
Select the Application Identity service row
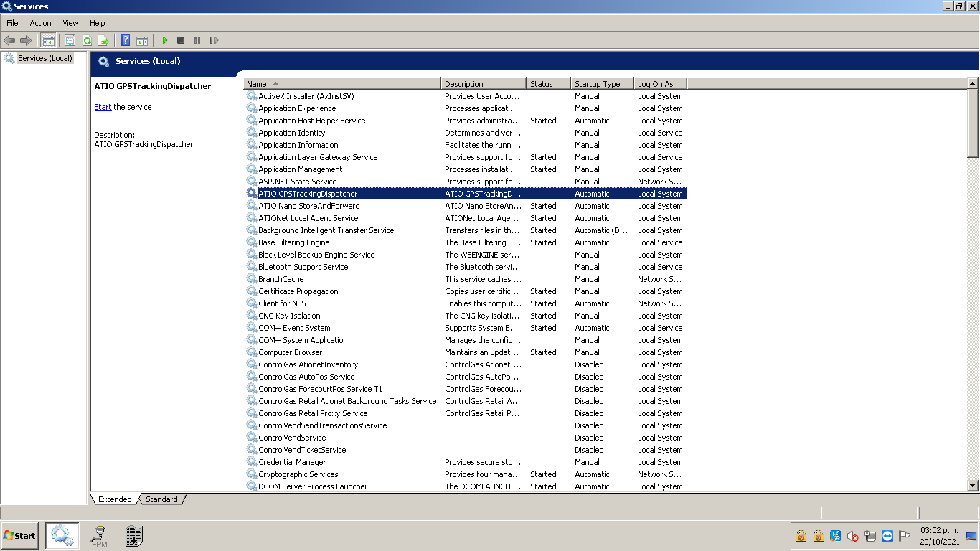click(x=466, y=133)
